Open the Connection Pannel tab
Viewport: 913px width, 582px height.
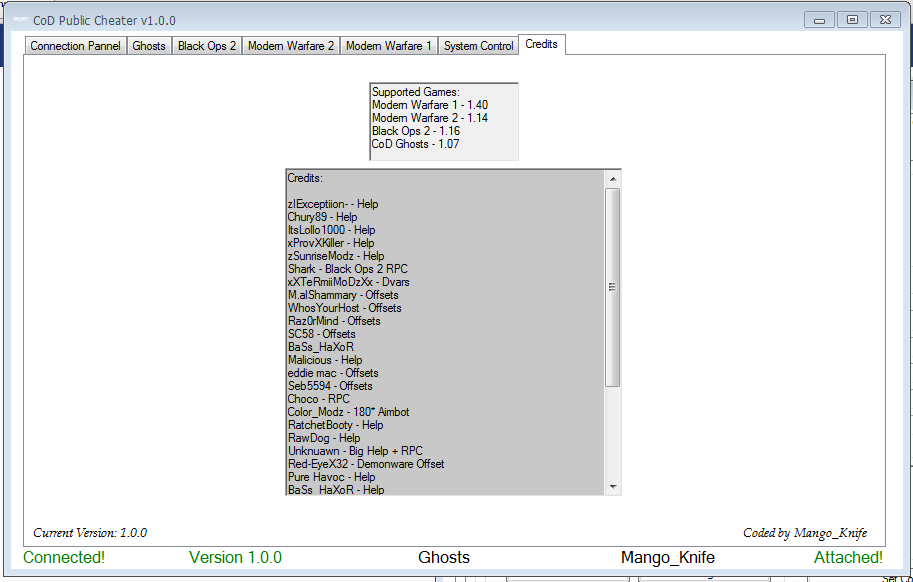point(75,46)
